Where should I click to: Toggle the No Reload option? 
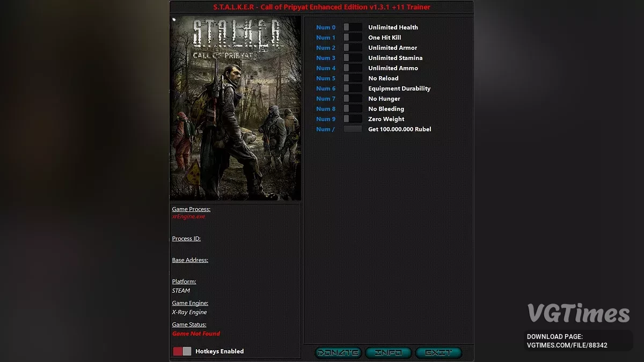353,78
